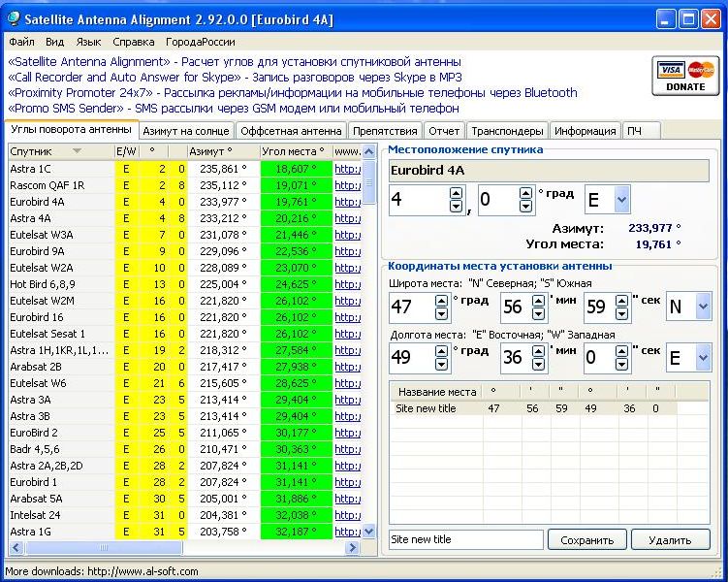Image resolution: width=728 pixels, height=582 pixels.
Task: Increase satellite decimal degrees up spinner
Action: (525, 193)
